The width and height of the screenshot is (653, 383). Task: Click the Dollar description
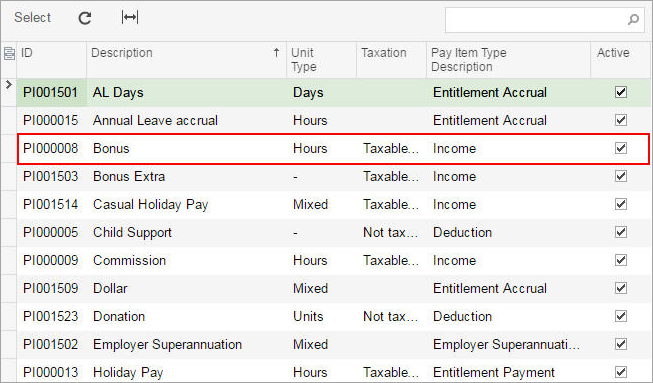(110, 288)
